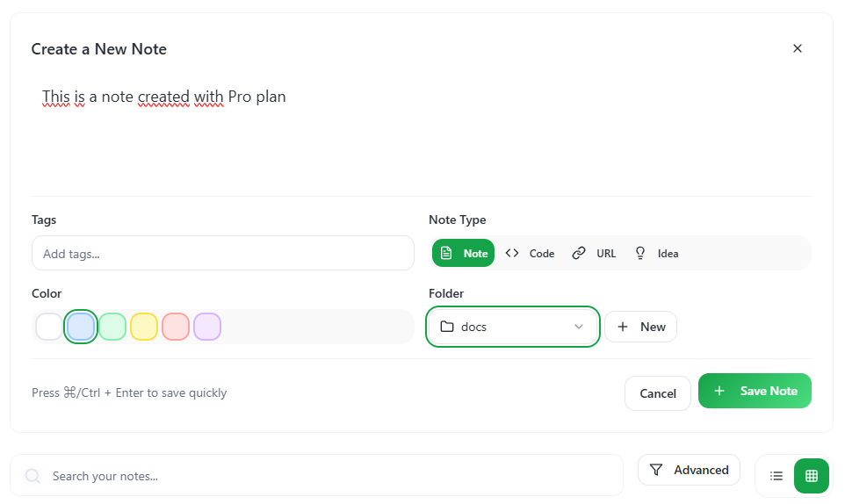Switch note type to URL
The height and width of the screenshot is (504, 845).
pyautogui.click(x=595, y=254)
